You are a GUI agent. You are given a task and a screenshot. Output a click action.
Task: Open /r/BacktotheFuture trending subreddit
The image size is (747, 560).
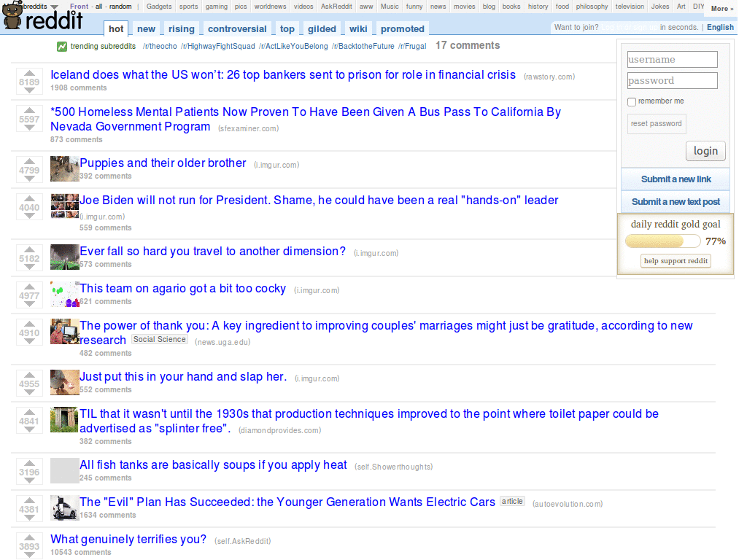pos(363,46)
